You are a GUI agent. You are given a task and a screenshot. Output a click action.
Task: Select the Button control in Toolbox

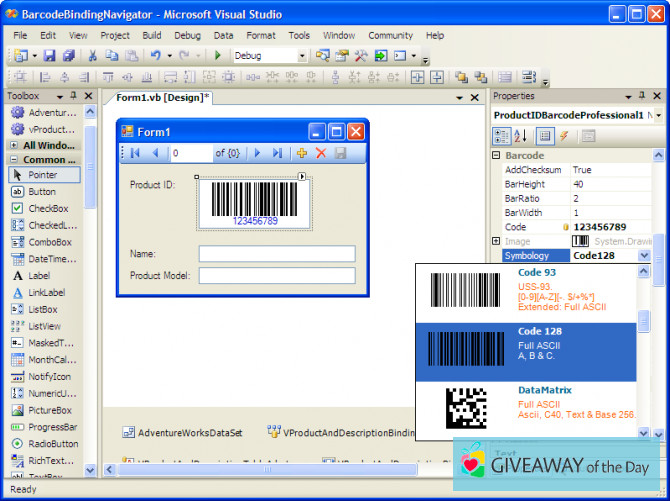click(42, 191)
